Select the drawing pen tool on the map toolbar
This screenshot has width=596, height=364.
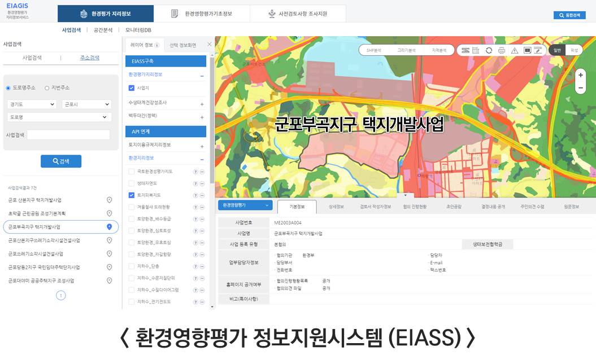tap(538, 51)
